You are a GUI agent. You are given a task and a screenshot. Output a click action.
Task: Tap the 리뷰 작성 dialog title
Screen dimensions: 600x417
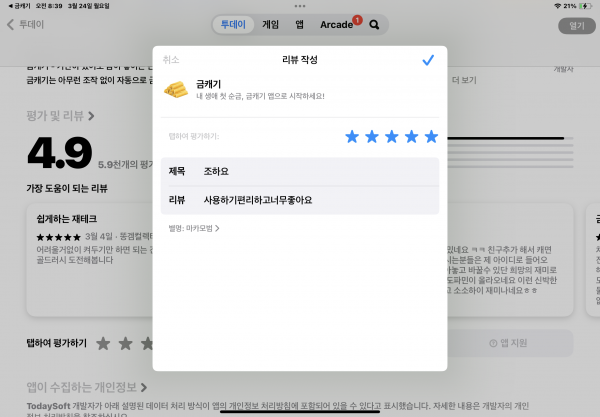[300, 60]
